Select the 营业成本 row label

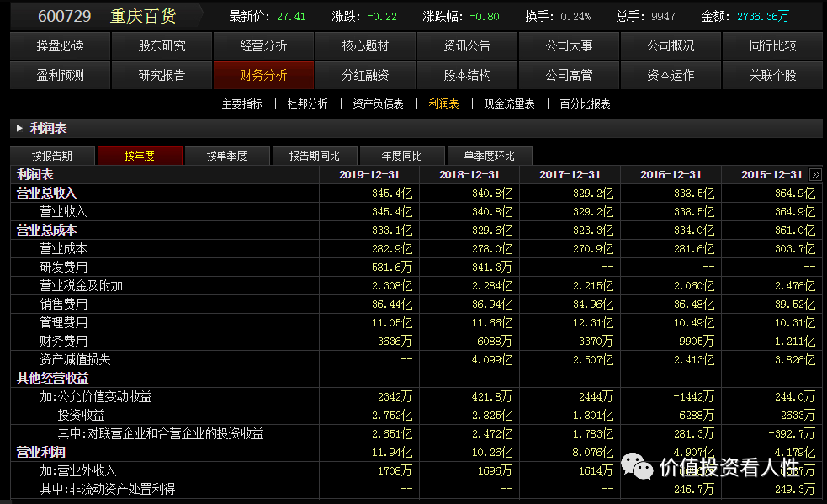coord(63,248)
